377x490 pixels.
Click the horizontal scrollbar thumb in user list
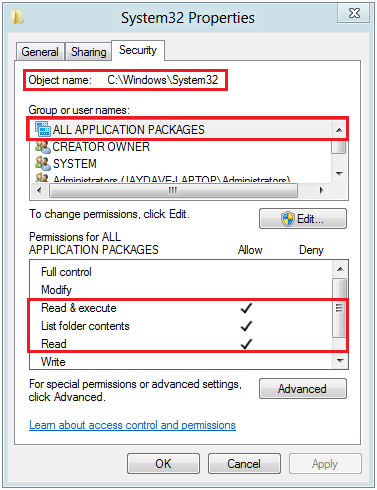click(x=173, y=190)
